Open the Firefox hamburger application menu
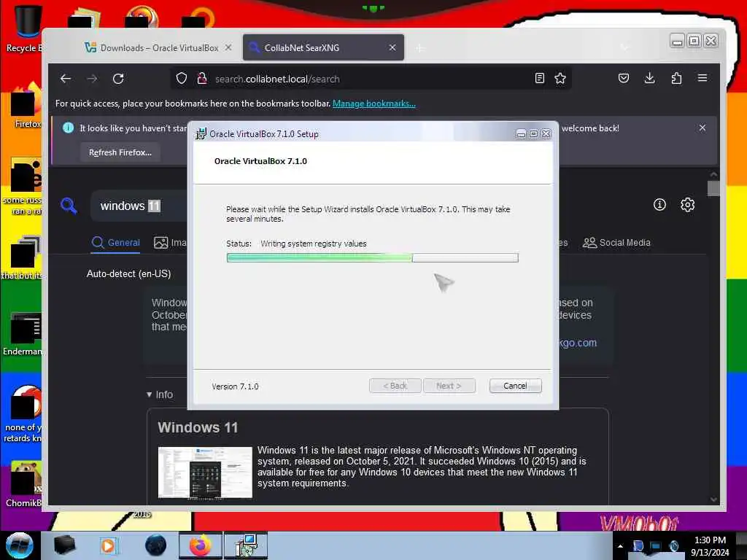 (x=703, y=78)
